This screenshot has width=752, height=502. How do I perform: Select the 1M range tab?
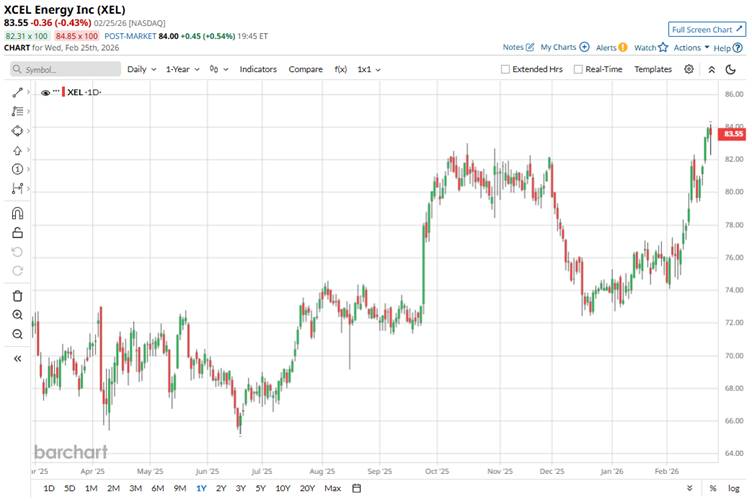(91, 488)
